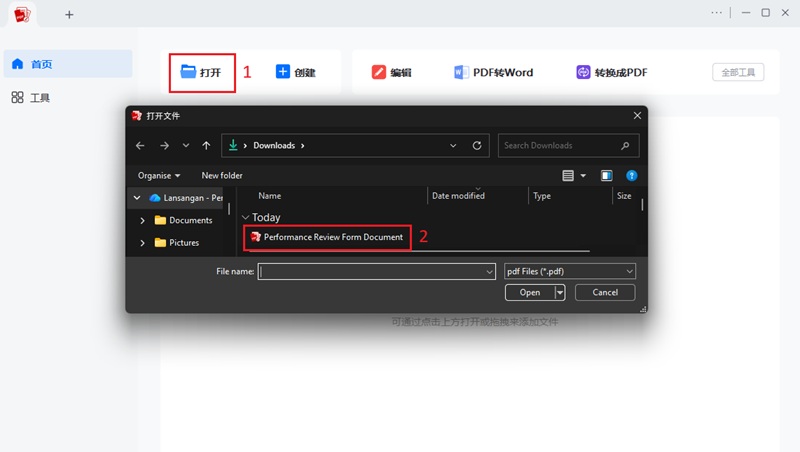
Task: Toggle the preview pane button
Action: point(606,175)
